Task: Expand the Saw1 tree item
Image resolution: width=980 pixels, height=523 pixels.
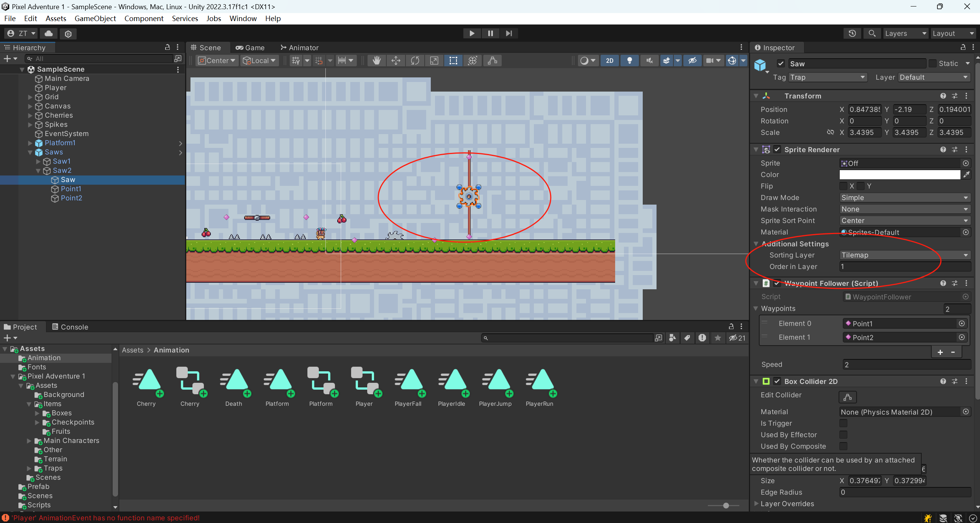Action: 38,161
